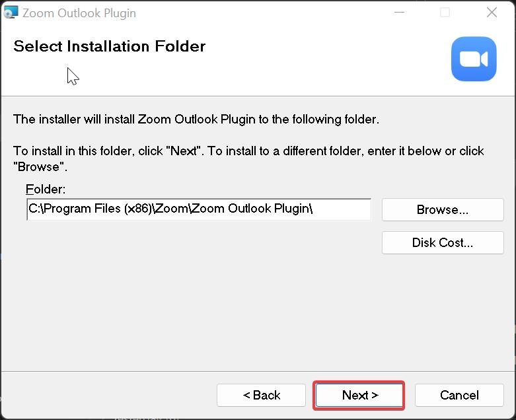Close the installer with the X button
516x420 pixels.
(x=492, y=13)
